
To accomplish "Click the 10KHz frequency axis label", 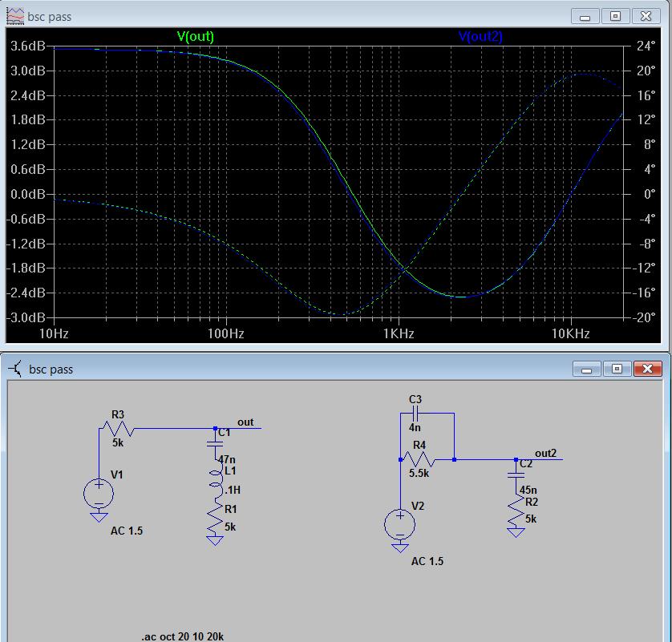I will click(x=570, y=333).
